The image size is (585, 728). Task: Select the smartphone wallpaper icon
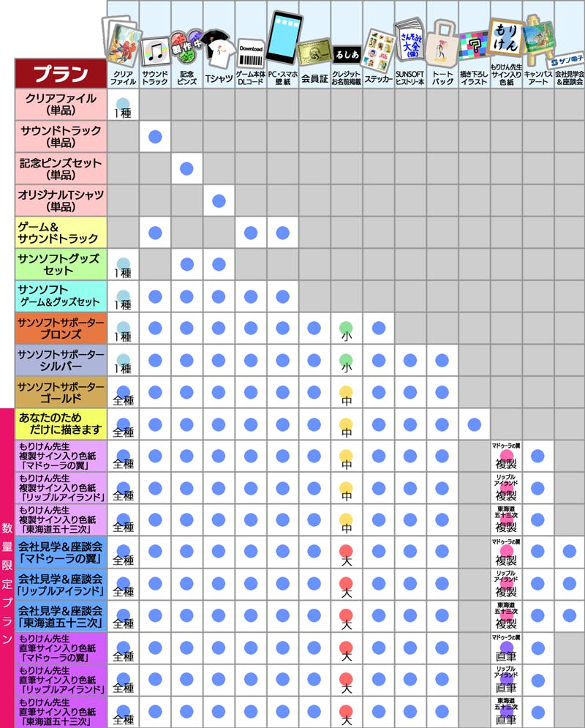(283, 40)
